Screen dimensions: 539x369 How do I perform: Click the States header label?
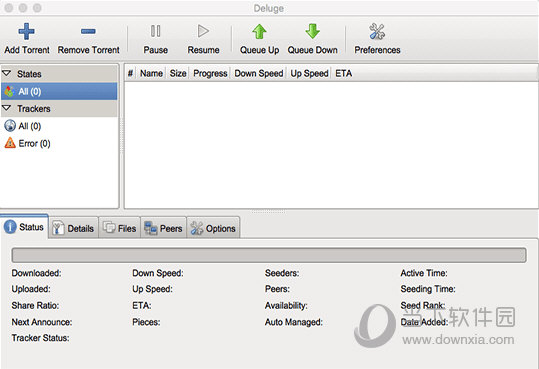(29, 74)
